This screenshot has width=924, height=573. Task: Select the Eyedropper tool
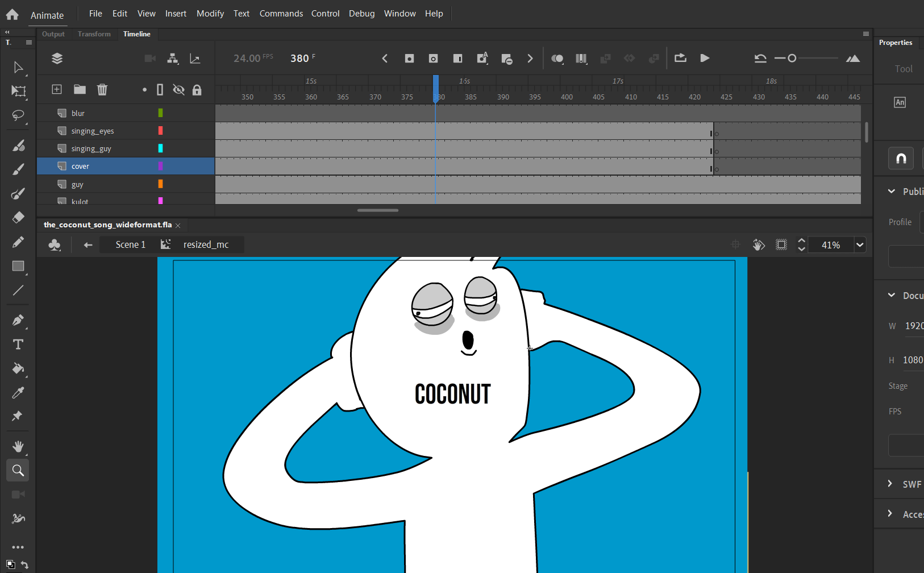18,393
